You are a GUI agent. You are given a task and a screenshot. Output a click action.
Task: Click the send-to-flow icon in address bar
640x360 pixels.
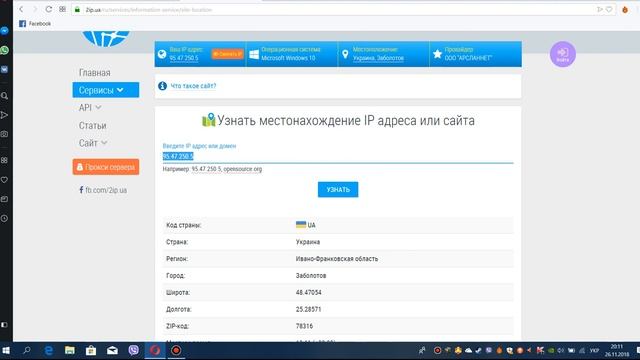(x=599, y=9)
